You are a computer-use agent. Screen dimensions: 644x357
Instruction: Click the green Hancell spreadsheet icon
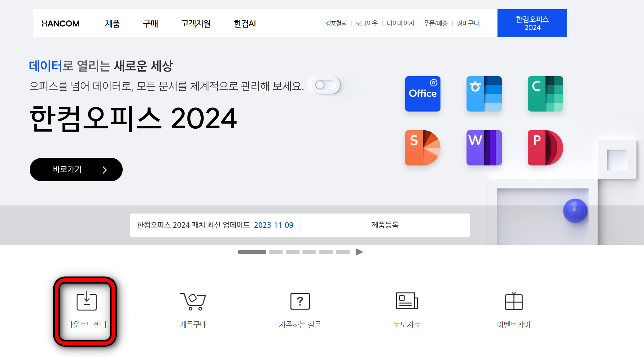pyautogui.click(x=545, y=94)
